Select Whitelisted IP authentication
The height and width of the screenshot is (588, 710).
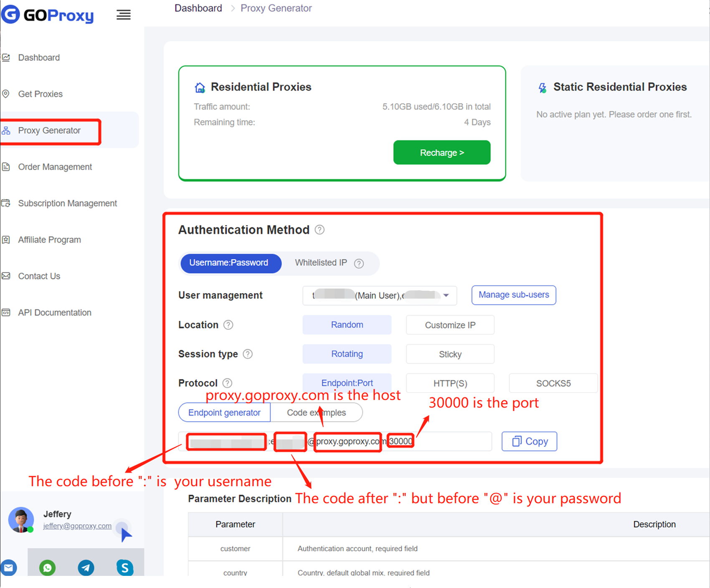[321, 263]
